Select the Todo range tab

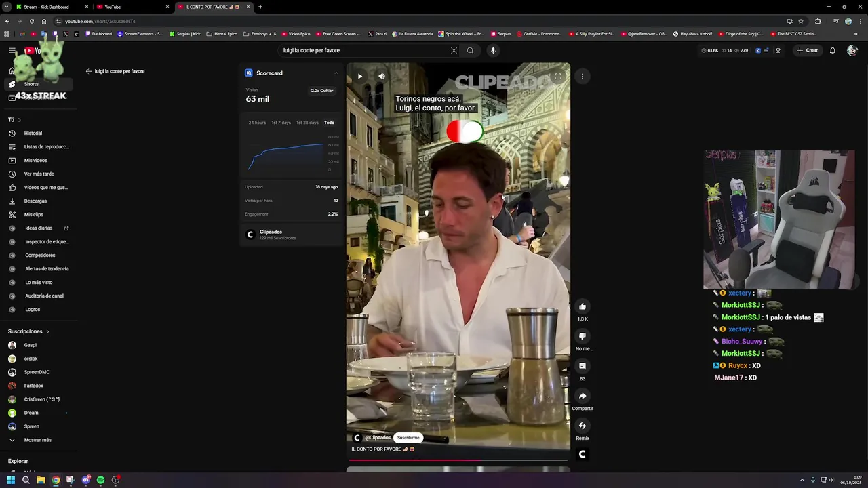click(329, 123)
